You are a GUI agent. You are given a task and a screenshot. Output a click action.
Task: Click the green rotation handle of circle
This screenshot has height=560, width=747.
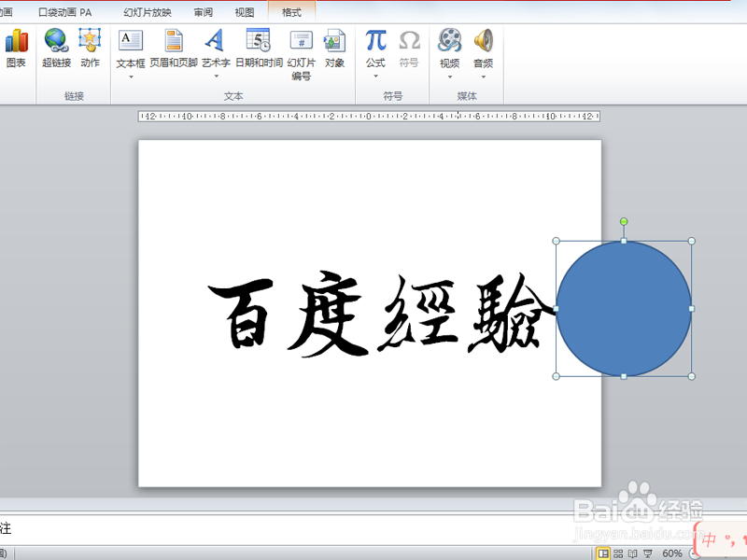pos(624,221)
